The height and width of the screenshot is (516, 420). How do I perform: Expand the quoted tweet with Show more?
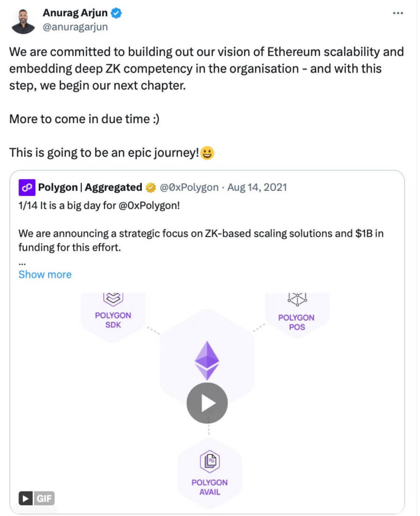[x=45, y=274]
